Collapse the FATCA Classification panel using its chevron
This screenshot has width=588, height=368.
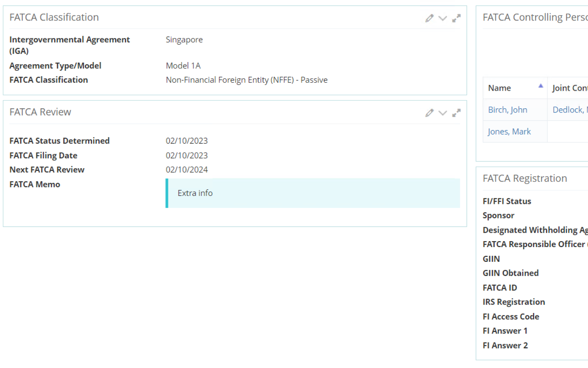coord(443,18)
